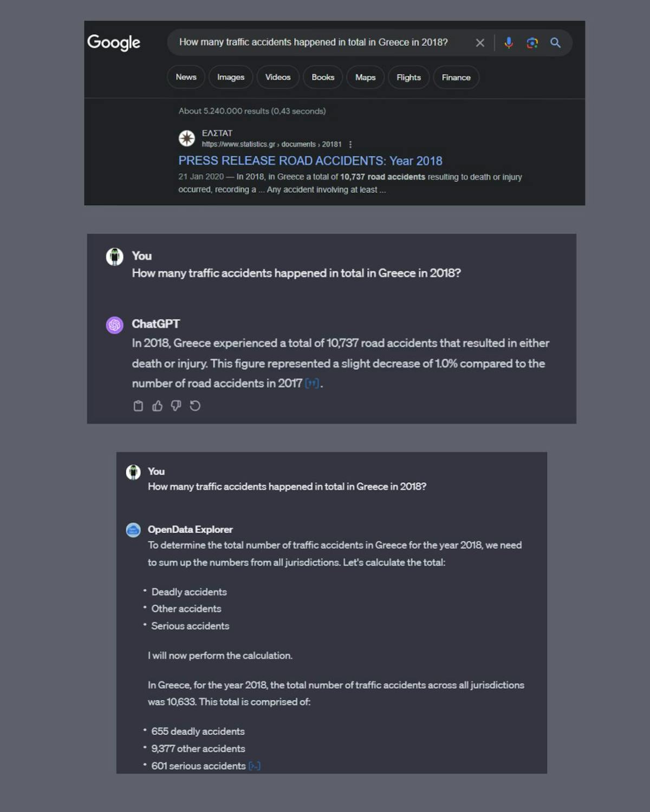This screenshot has width=650, height=812.
Task: Click the ΕΛΣΤΑΤ site favicon
Action: point(187,139)
